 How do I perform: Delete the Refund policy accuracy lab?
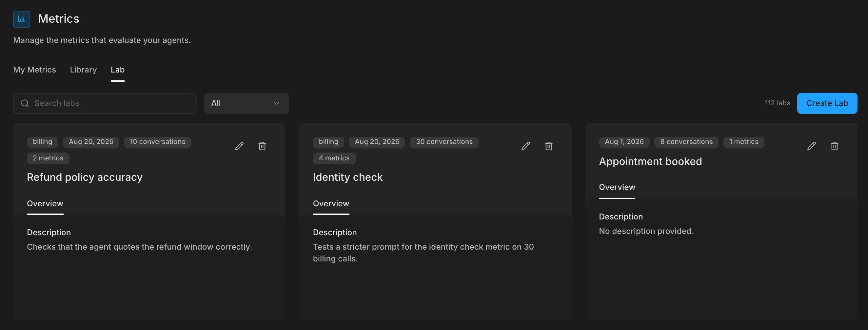pos(262,146)
